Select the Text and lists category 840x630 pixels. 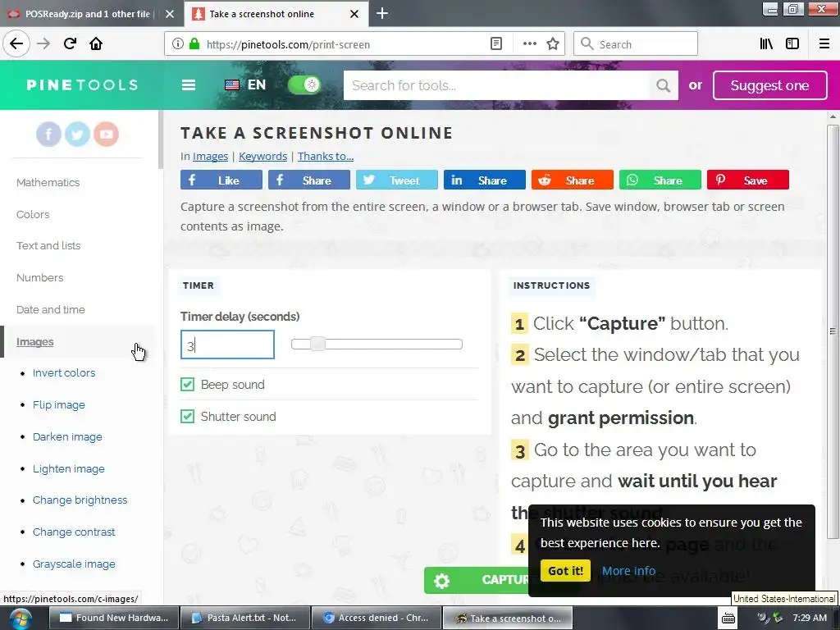(48, 246)
